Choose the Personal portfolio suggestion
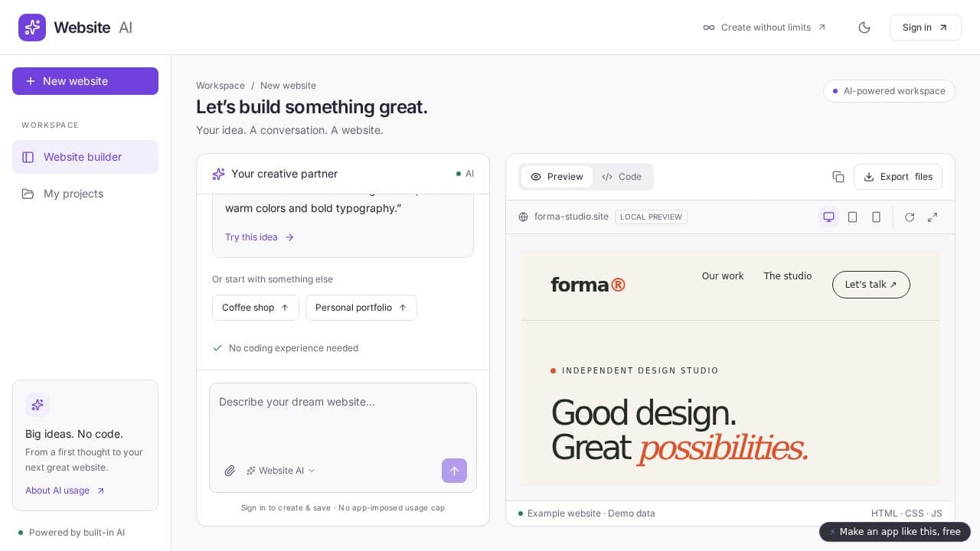The image size is (980, 551). click(361, 308)
